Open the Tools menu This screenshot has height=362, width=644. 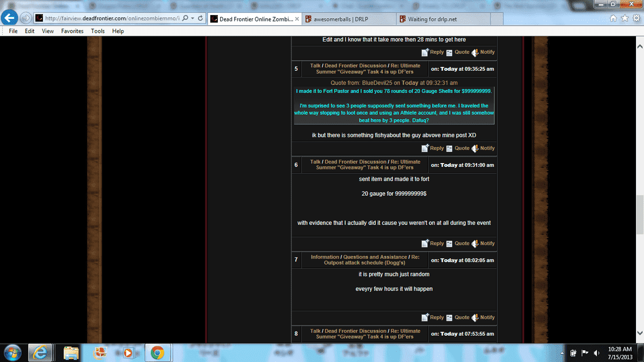(x=98, y=31)
